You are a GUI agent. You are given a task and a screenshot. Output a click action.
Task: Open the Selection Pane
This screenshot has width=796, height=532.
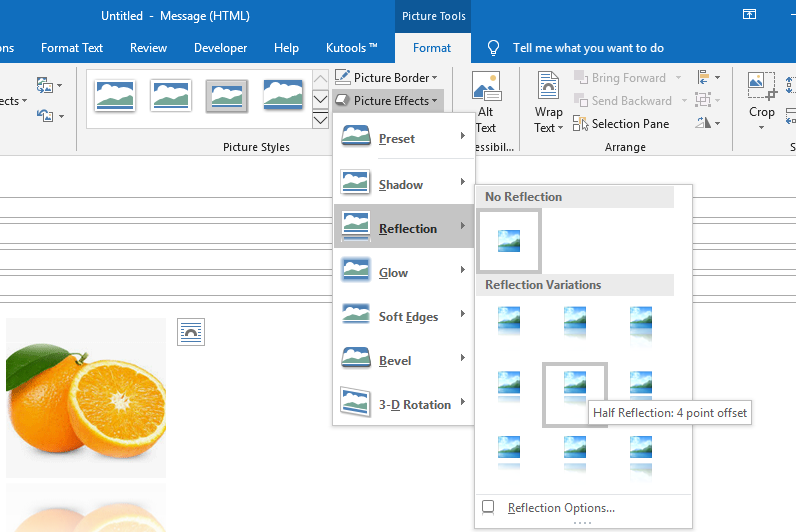point(621,123)
